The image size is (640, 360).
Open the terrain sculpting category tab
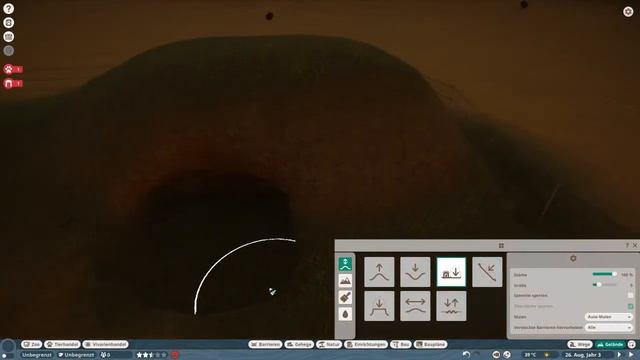(345, 264)
